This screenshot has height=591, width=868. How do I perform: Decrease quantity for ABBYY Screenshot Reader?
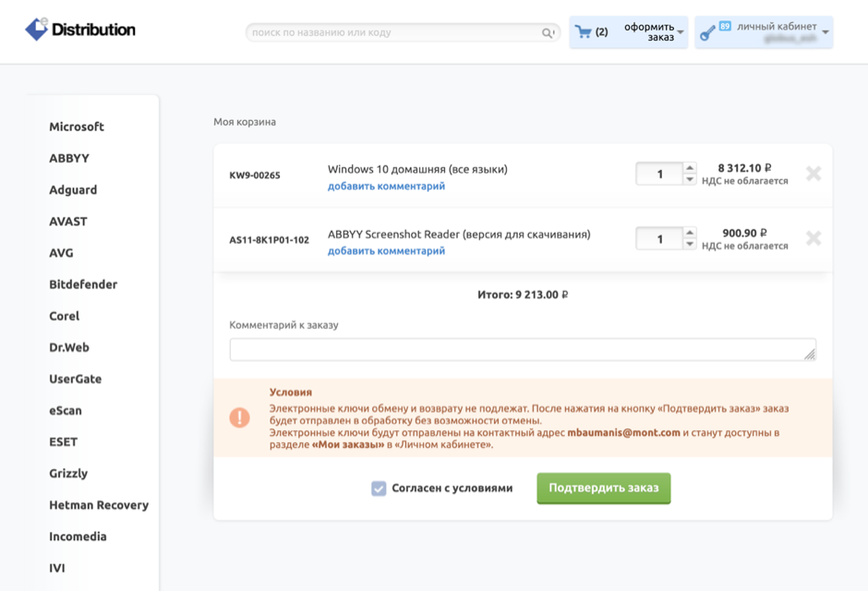coord(689,244)
